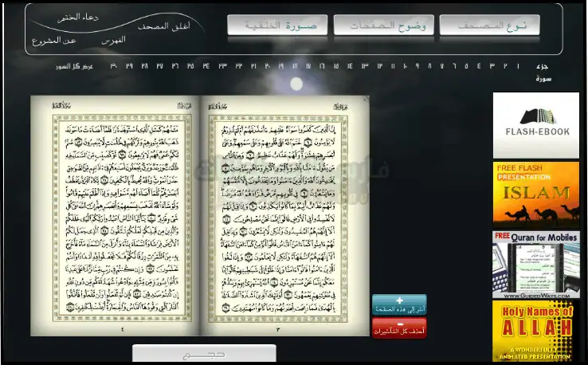The height and width of the screenshot is (365, 588).
Task: Open the index link (الفهرس)
Action: click(x=113, y=39)
